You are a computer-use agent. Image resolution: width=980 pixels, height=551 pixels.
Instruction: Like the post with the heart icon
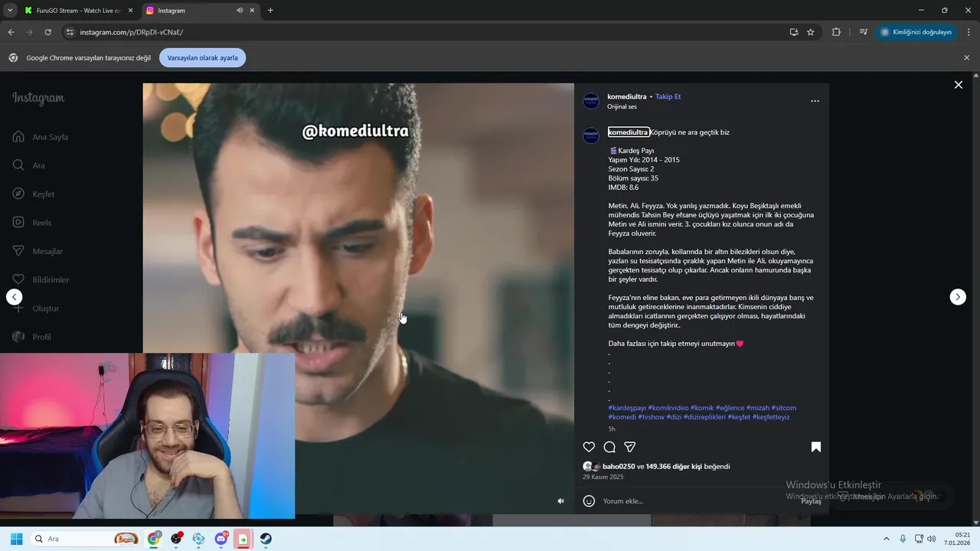(x=589, y=447)
